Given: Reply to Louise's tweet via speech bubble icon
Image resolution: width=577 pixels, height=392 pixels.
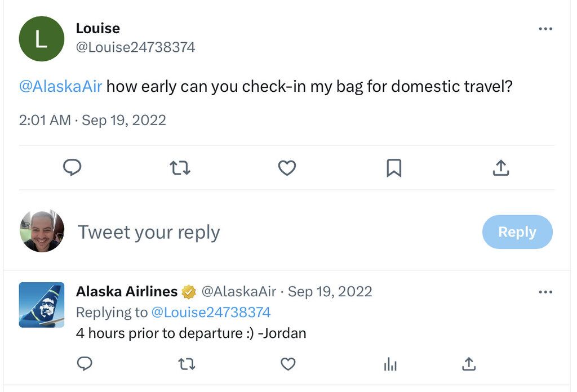Looking at the screenshot, I should click(72, 168).
